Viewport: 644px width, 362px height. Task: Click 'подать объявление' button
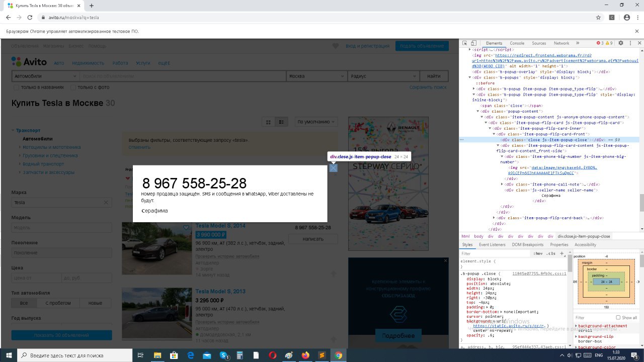(x=422, y=46)
